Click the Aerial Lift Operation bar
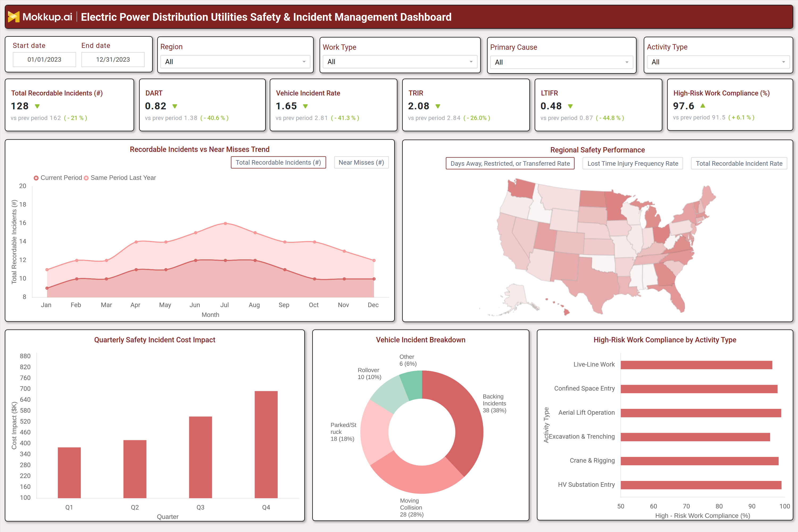The width and height of the screenshot is (798, 532). pos(701,413)
